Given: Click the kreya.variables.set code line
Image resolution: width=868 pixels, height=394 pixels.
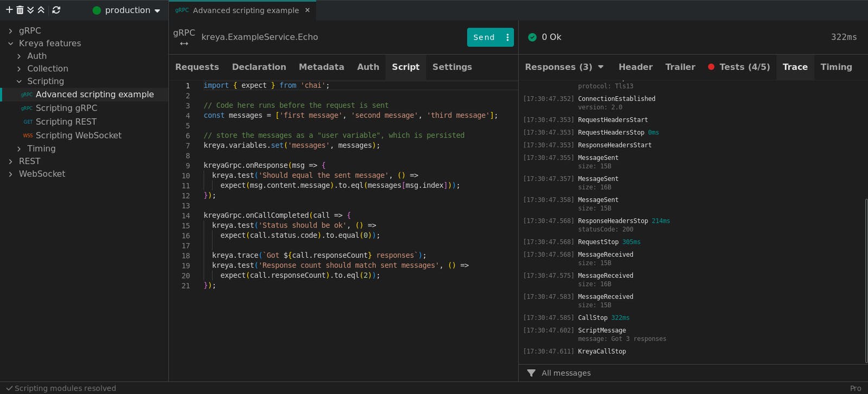Looking at the screenshot, I should pos(291,145).
